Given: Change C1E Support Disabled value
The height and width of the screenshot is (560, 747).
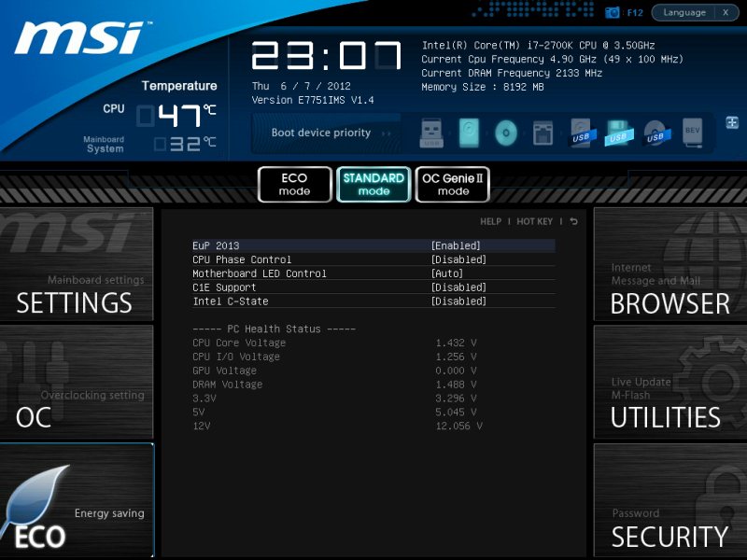Looking at the screenshot, I should (458, 287).
